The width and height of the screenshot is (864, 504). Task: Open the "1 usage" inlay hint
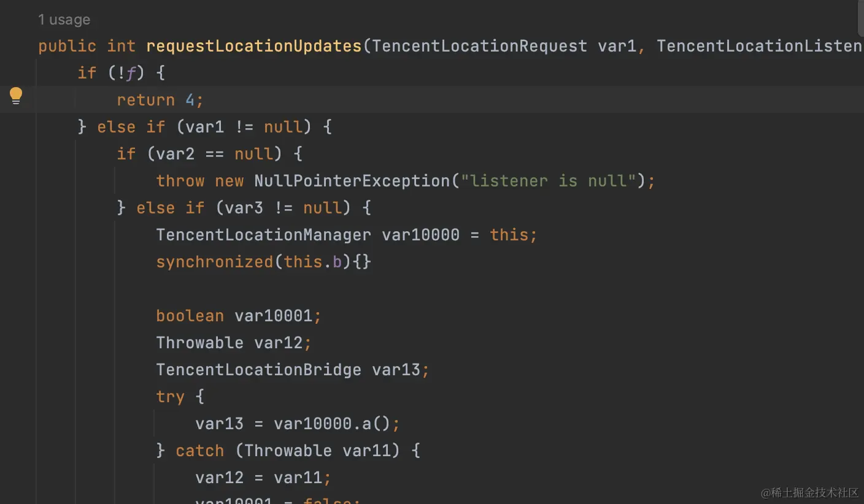[64, 20]
